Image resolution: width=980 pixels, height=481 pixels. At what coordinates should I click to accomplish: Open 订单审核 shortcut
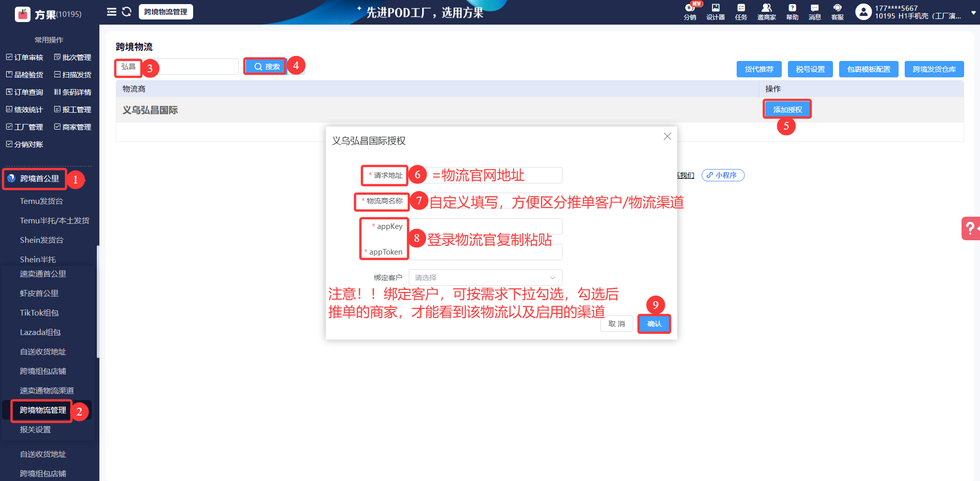coord(25,57)
